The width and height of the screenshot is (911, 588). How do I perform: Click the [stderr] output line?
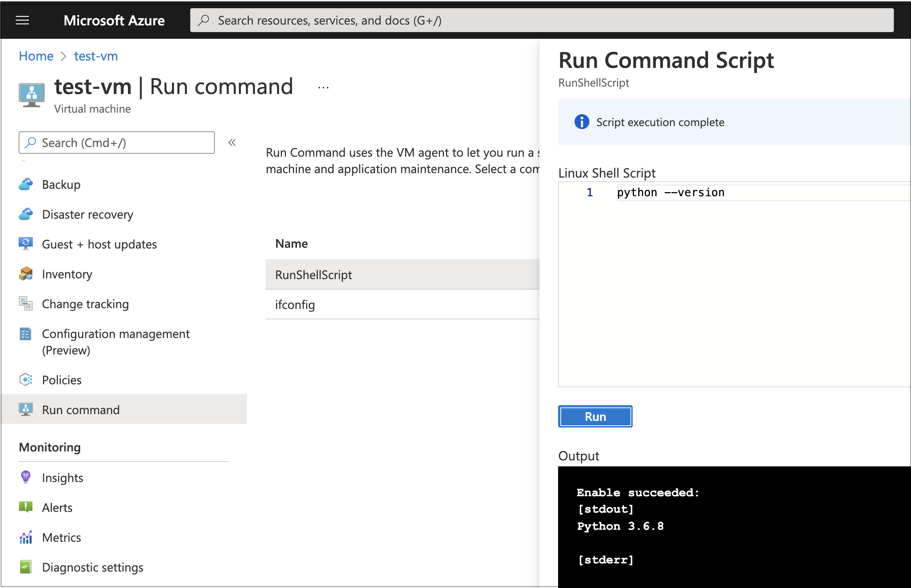coord(605,560)
